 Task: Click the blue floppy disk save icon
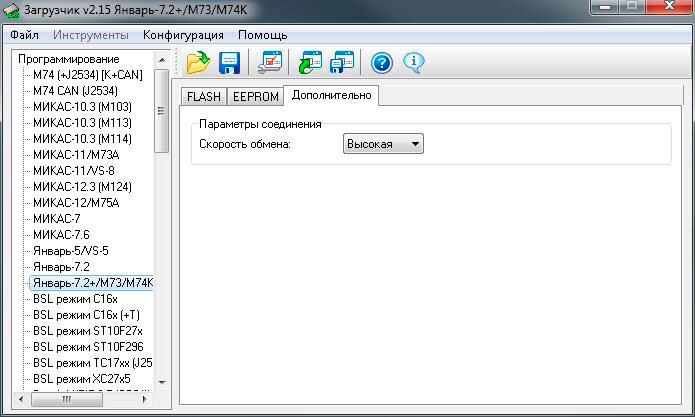click(x=230, y=63)
